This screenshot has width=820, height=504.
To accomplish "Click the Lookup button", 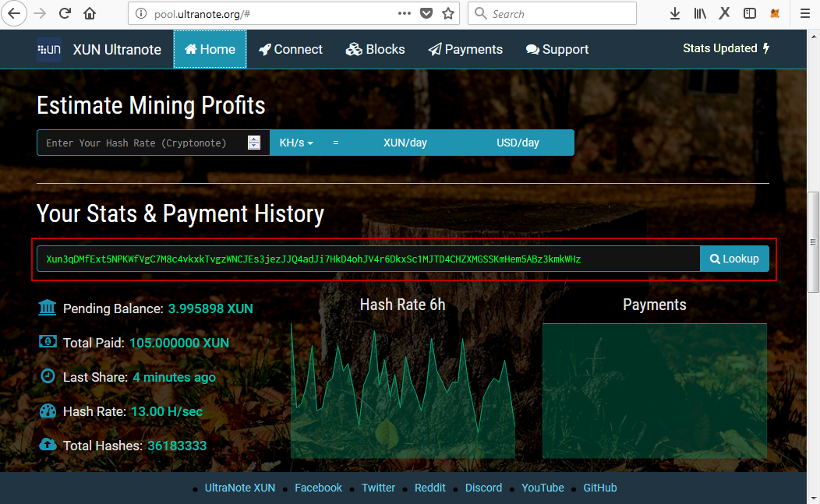I will (734, 259).
